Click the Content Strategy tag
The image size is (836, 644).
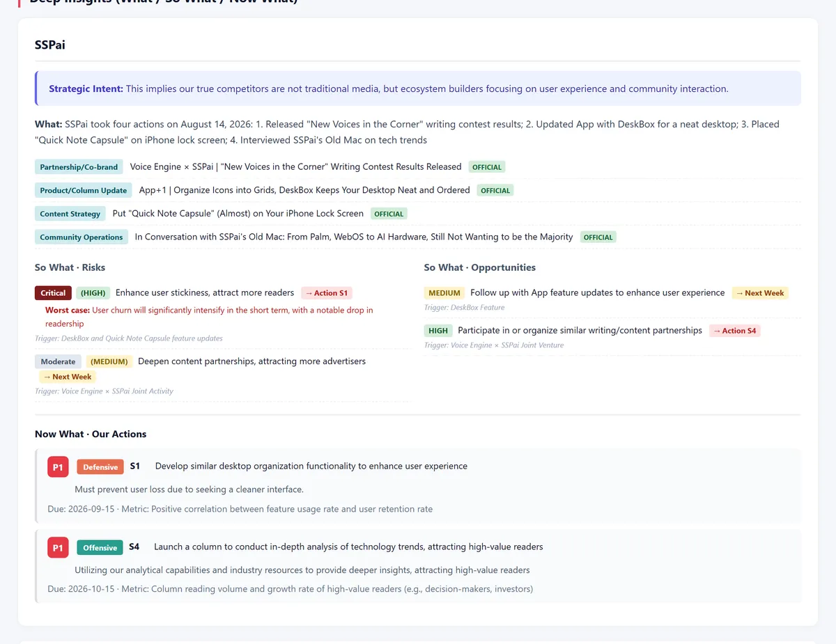[x=70, y=214]
